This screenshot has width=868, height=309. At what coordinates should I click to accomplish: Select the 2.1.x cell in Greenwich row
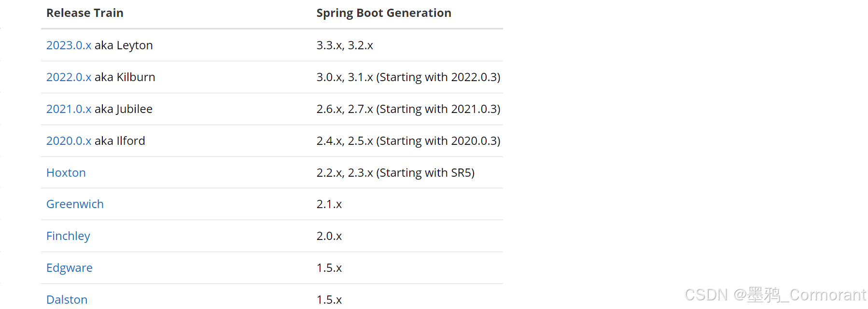point(329,204)
